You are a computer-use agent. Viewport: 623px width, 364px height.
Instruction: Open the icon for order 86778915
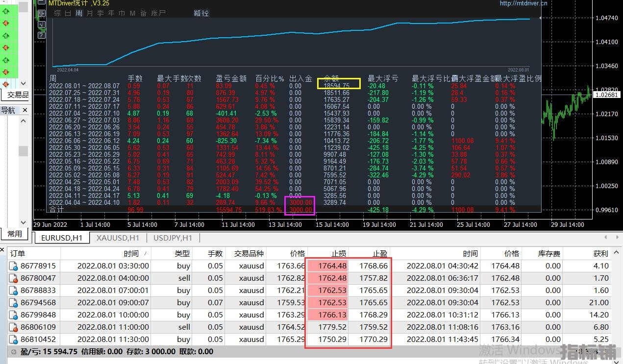pos(14,266)
